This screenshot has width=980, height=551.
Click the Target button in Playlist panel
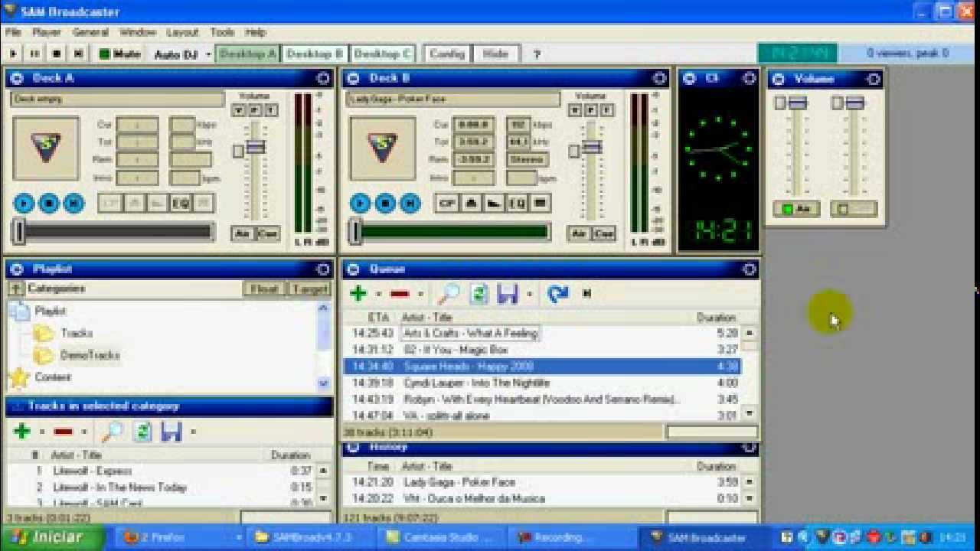309,289
